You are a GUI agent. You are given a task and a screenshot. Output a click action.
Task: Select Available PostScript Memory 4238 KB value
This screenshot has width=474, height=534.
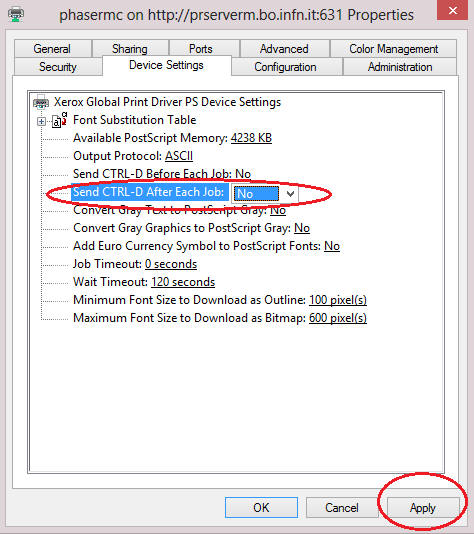[251, 138]
